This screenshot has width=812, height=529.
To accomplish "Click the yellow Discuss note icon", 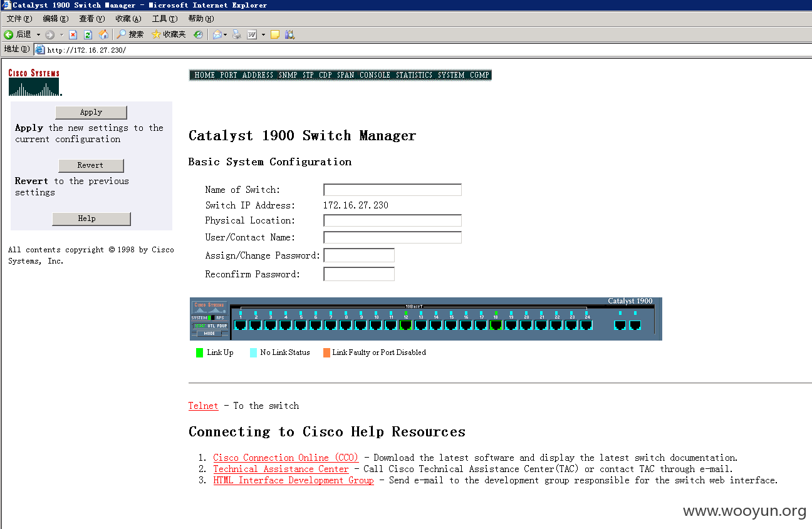I will coord(274,34).
